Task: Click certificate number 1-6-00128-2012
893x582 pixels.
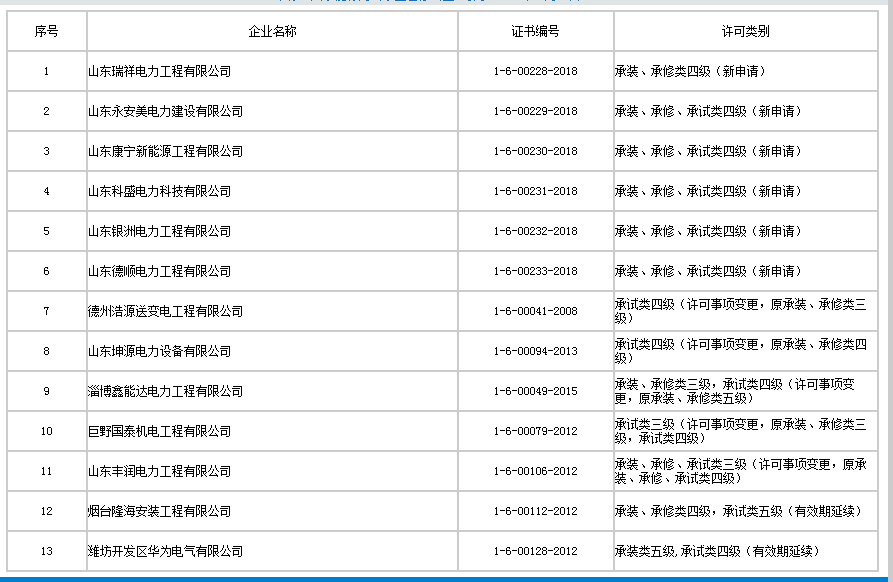Action: pyautogui.click(x=535, y=551)
